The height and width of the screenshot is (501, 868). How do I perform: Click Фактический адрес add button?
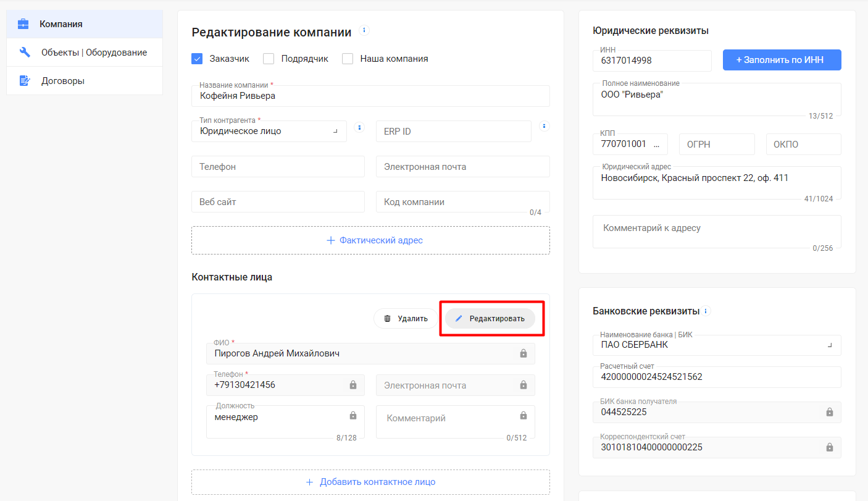click(x=370, y=240)
